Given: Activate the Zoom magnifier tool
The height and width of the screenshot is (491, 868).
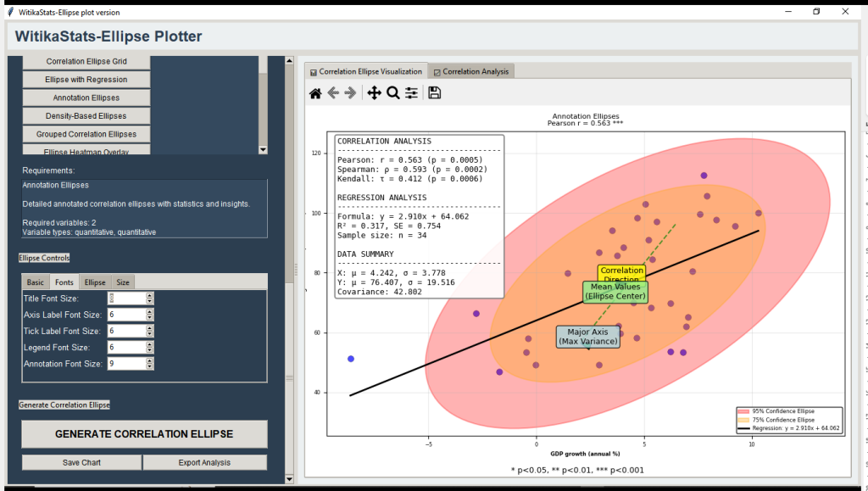Looking at the screenshot, I should (393, 93).
